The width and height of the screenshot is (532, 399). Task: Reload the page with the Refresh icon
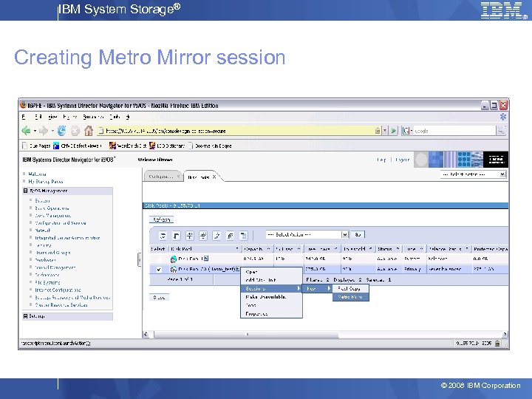(61, 131)
